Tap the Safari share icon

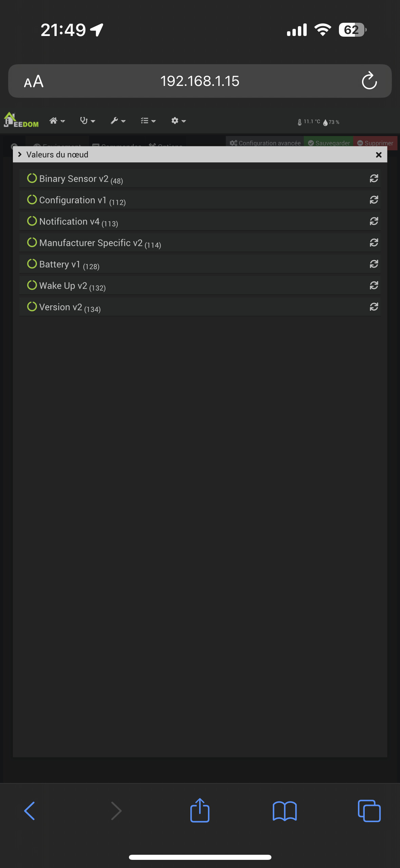point(200,811)
